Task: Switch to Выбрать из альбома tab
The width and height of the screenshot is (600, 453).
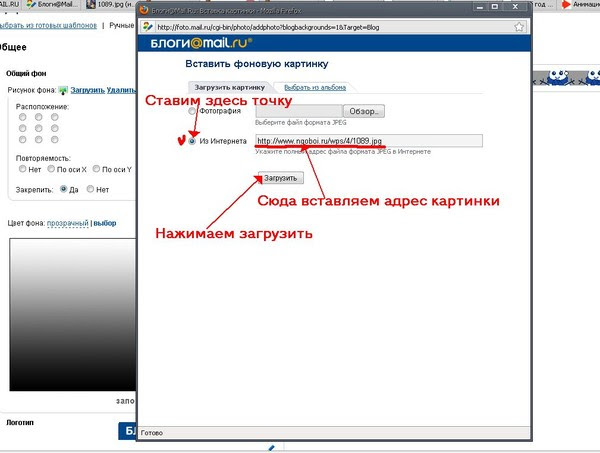Action: click(x=315, y=87)
